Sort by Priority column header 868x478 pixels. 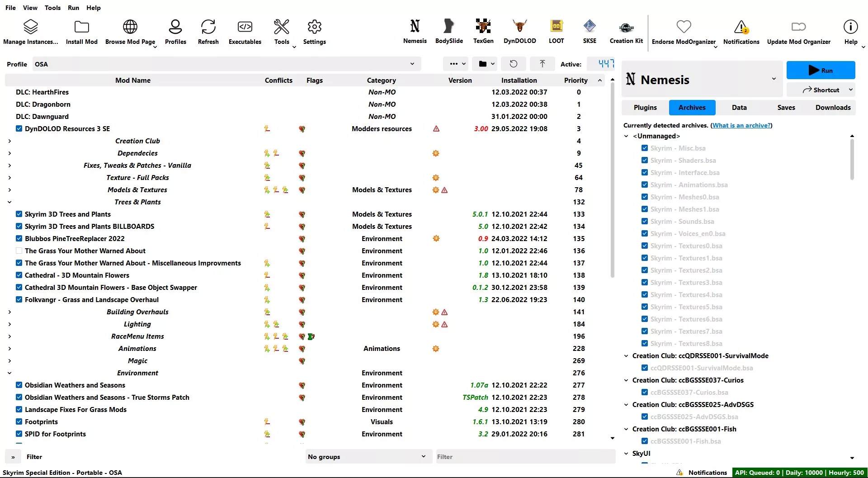coord(576,80)
